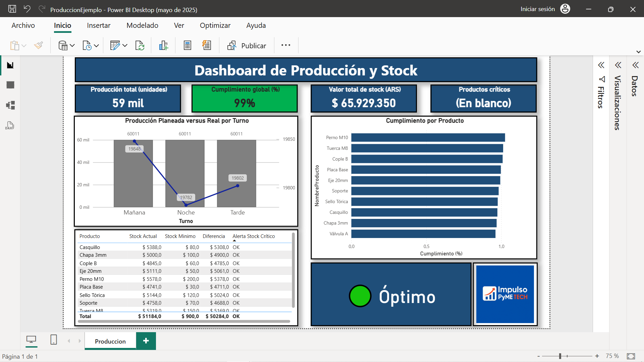Click the Transform Data table-pencil icon
Screen dimensions: 644x362
[115, 46]
